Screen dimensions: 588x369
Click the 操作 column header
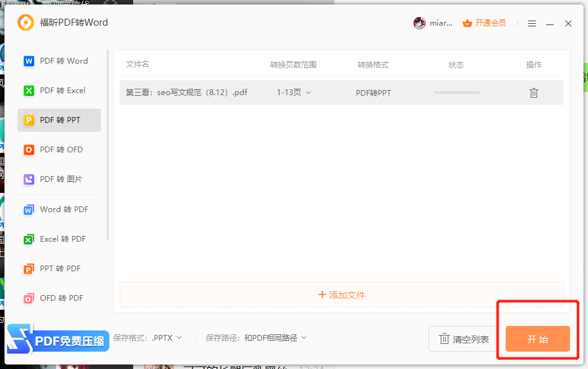(533, 65)
